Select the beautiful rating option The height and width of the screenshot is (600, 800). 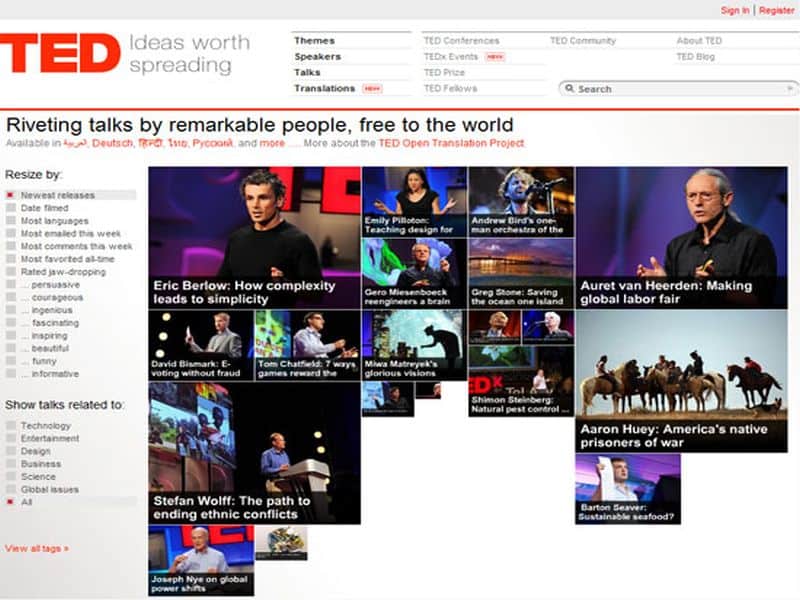click(37, 348)
